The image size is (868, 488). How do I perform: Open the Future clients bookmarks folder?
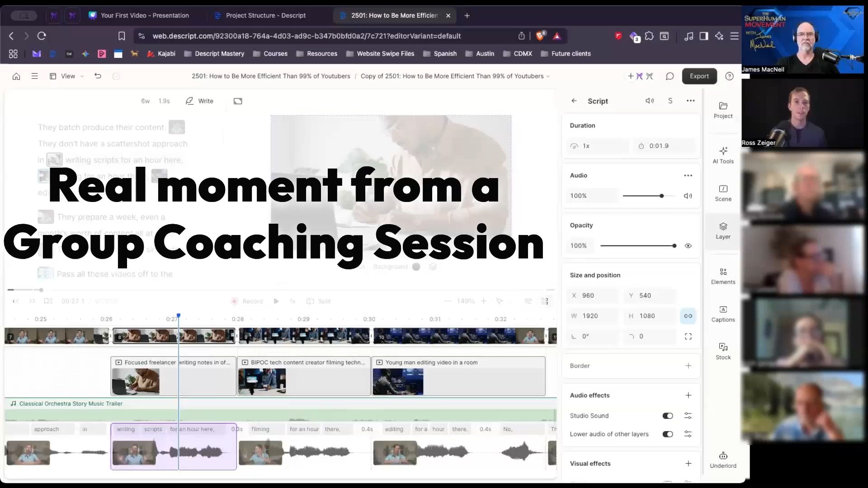[566, 54]
